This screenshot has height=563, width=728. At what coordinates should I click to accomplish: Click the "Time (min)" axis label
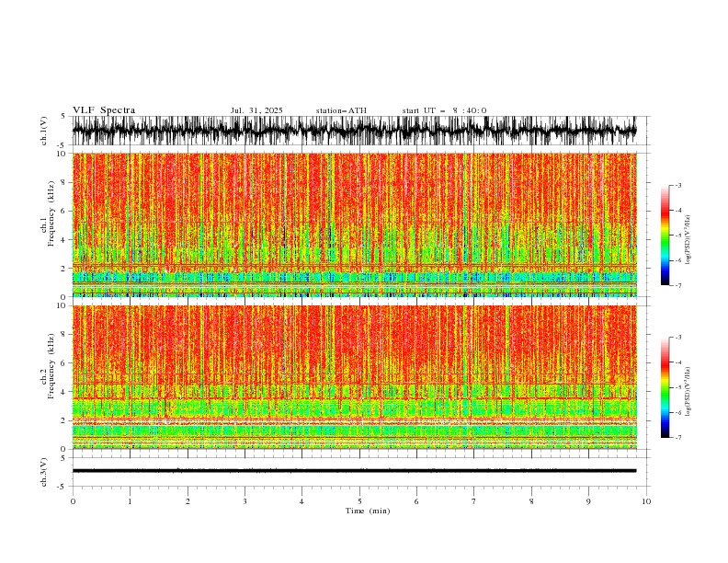pyautogui.click(x=368, y=511)
